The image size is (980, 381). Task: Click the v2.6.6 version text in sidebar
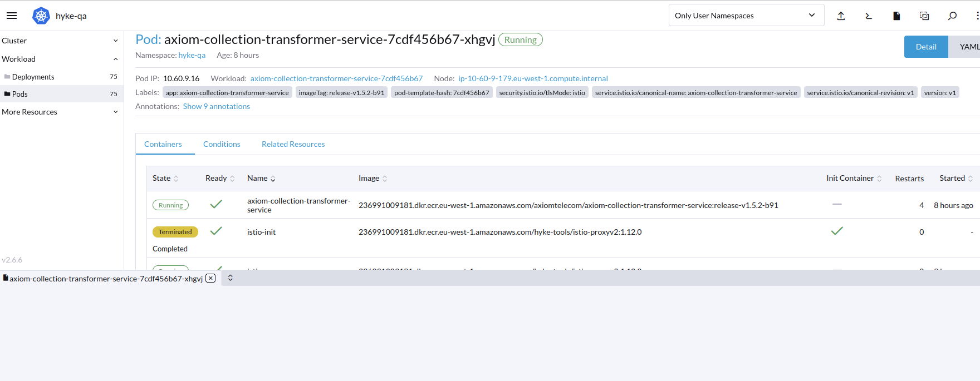pyautogui.click(x=12, y=260)
